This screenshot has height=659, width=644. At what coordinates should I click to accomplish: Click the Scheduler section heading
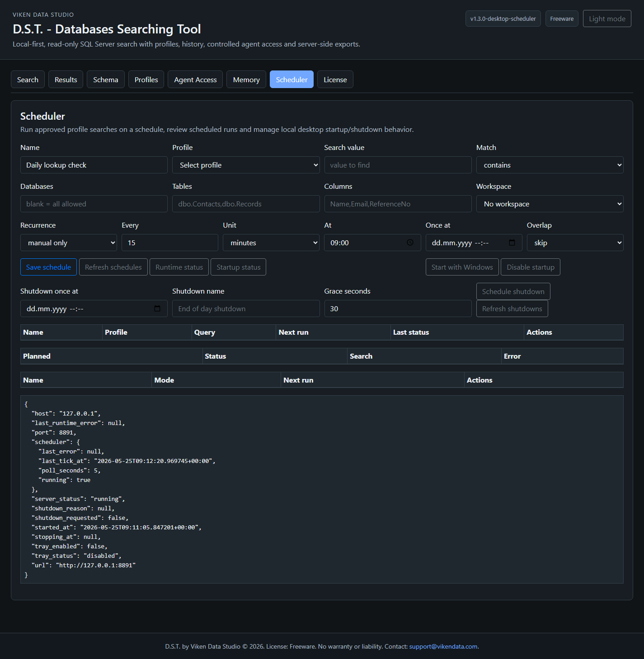click(x=42, y=116)
